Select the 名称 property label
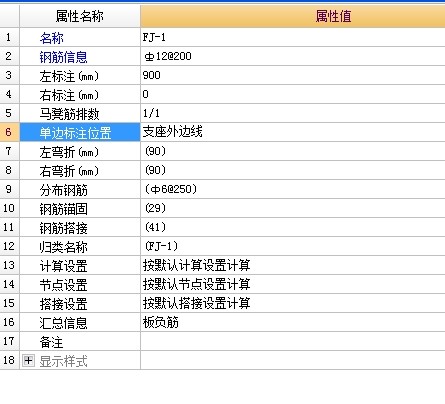 click(x=51, y=38)
